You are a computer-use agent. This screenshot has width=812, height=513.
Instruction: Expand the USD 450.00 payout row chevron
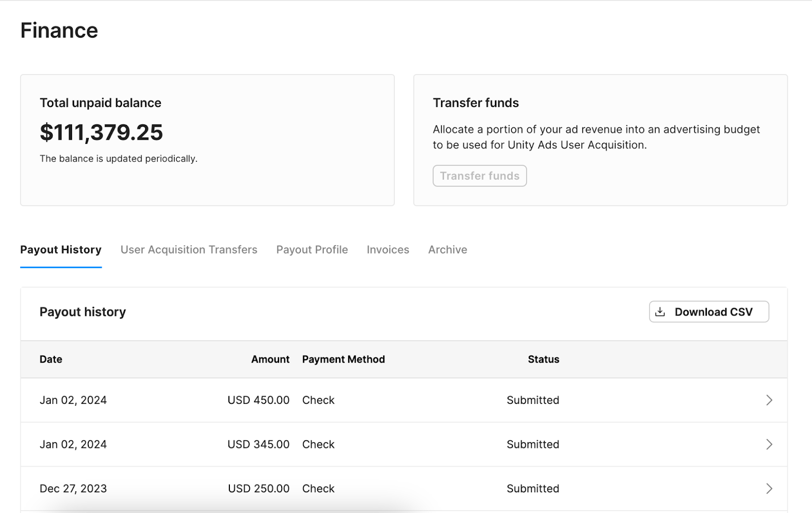tap(769, 400)
